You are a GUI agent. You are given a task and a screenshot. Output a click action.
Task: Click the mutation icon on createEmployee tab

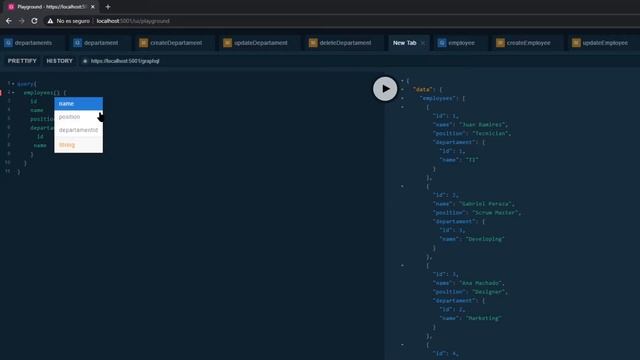[500, 43]
